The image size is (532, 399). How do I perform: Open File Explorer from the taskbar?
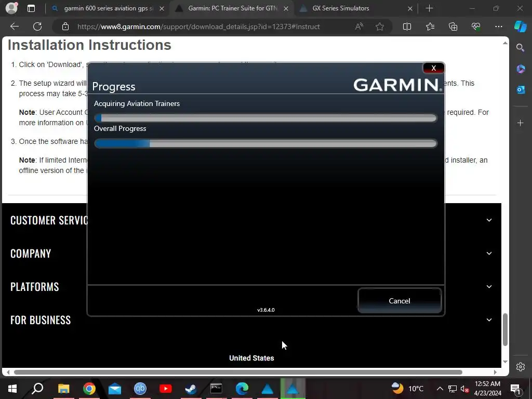point(63,389)
